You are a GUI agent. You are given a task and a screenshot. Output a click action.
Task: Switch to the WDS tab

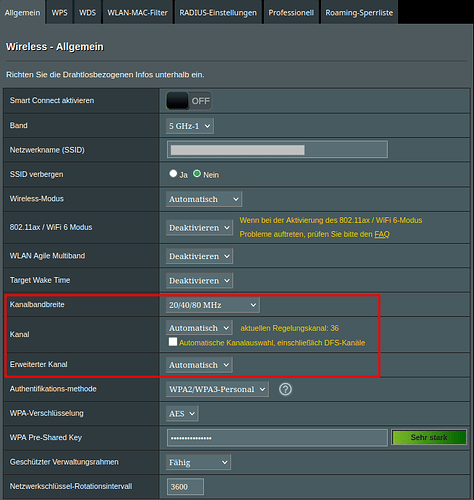click(87, 13)
